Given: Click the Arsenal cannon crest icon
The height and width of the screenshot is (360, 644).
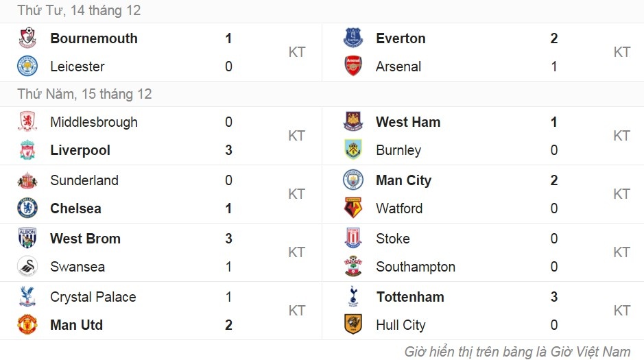Looking at the screenshot, I should [x=353, y=67].
